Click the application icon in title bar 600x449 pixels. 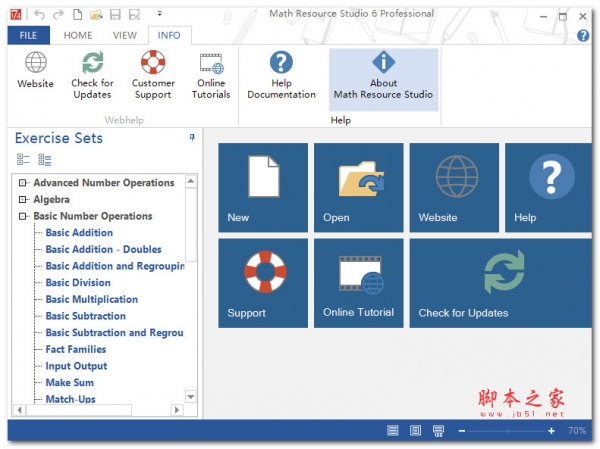(x=16, y=15)
